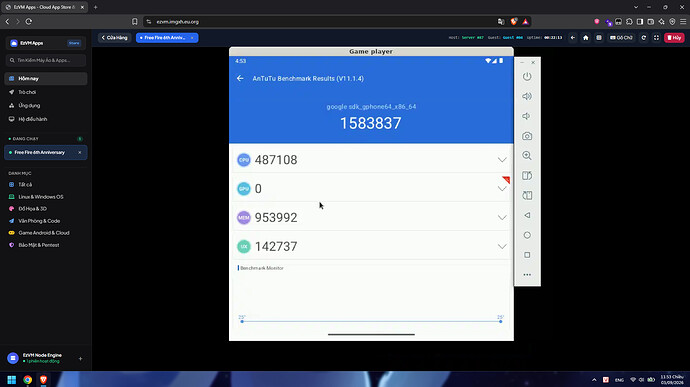The image size is (690, 387).
Task: Tap the emulator Overview square button
Action: (x=527, y=255)
